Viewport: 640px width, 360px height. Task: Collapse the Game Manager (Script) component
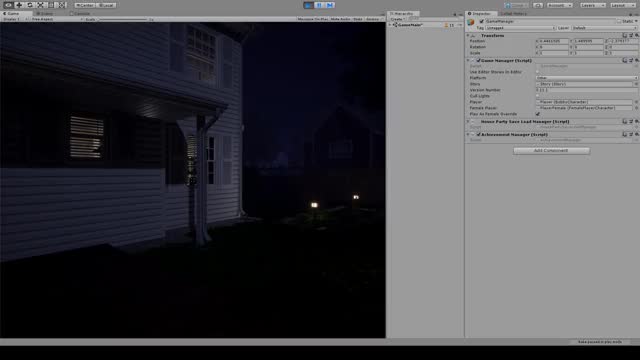(x=468, y=60)
